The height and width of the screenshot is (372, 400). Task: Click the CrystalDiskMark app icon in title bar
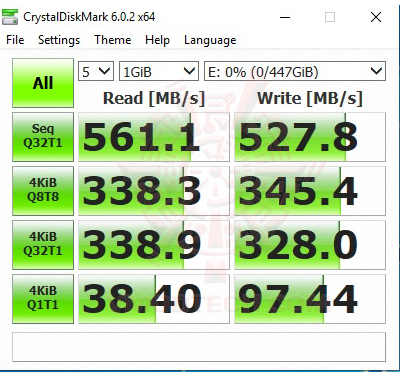point(10,17)
